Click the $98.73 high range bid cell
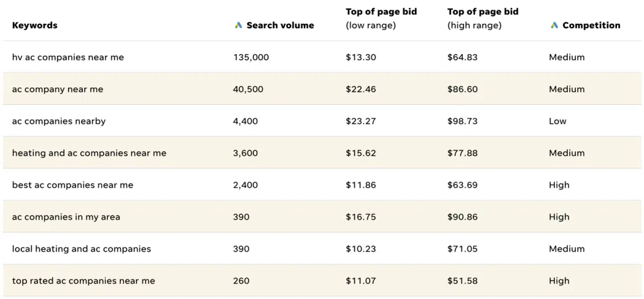This screenshot has height=299, width=644. pyautogui.click(x=462, y=121)
